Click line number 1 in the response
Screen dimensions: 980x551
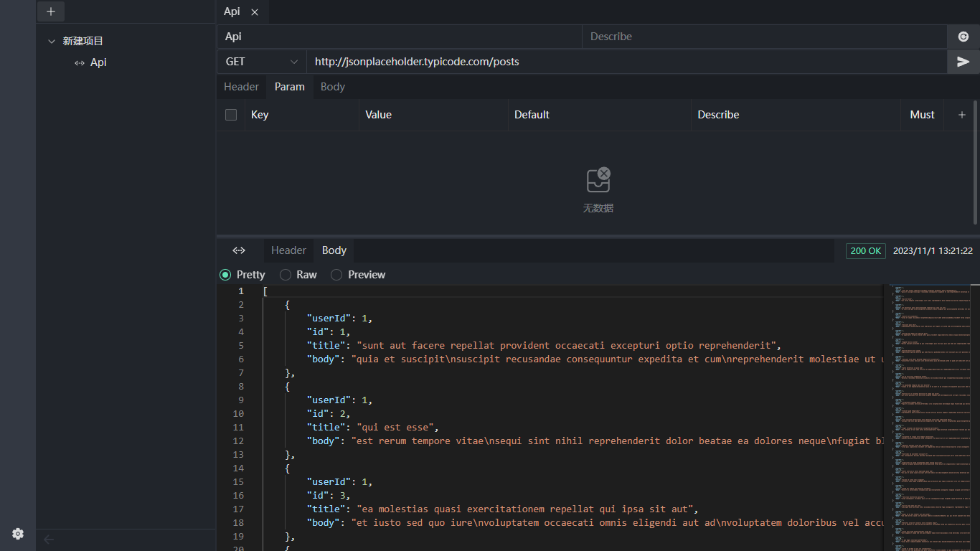tap(242, 291)
